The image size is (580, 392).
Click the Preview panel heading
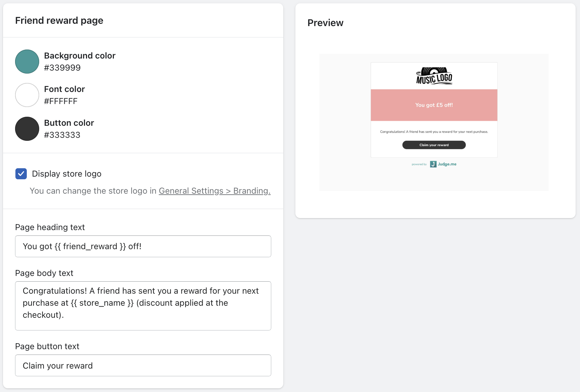(325, 23)
